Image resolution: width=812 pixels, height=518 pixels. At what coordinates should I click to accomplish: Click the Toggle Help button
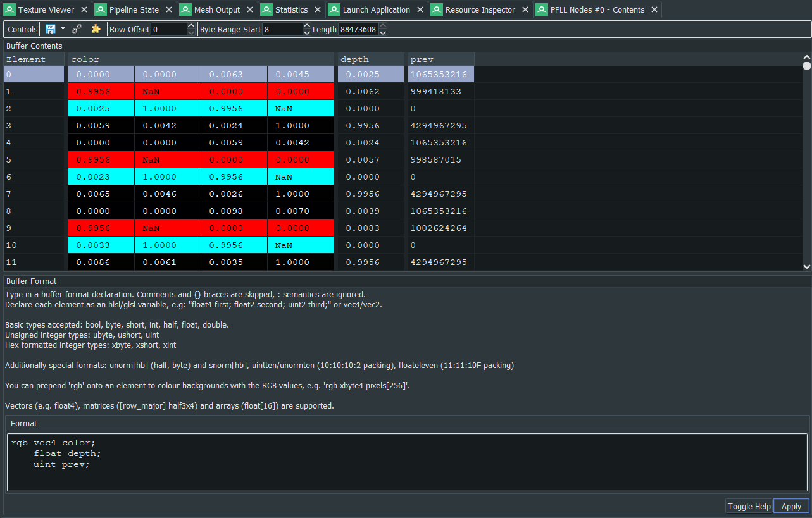point(749,506)
